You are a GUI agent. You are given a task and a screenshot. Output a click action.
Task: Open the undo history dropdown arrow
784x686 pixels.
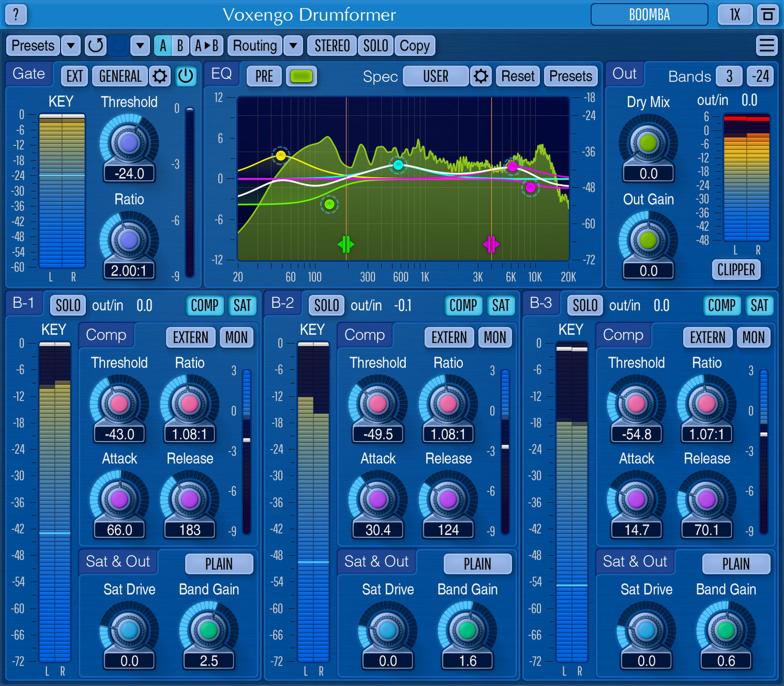pos(140,46)
